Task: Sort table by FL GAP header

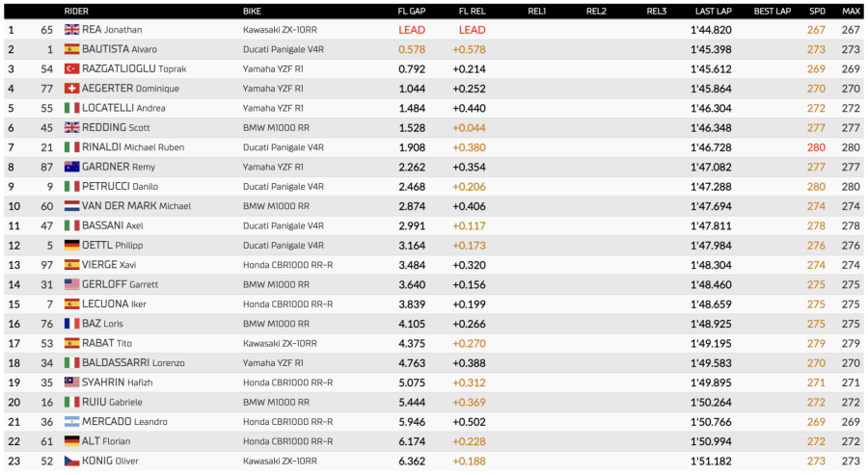Action: (x=412, y=11)
